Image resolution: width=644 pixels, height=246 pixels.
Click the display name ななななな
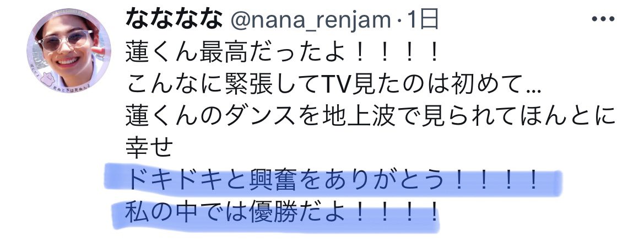coord(175,19)
